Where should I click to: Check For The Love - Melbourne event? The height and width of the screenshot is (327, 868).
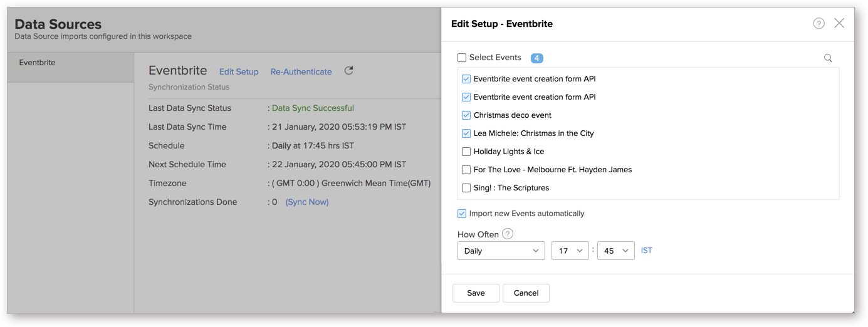click(466, 170)
